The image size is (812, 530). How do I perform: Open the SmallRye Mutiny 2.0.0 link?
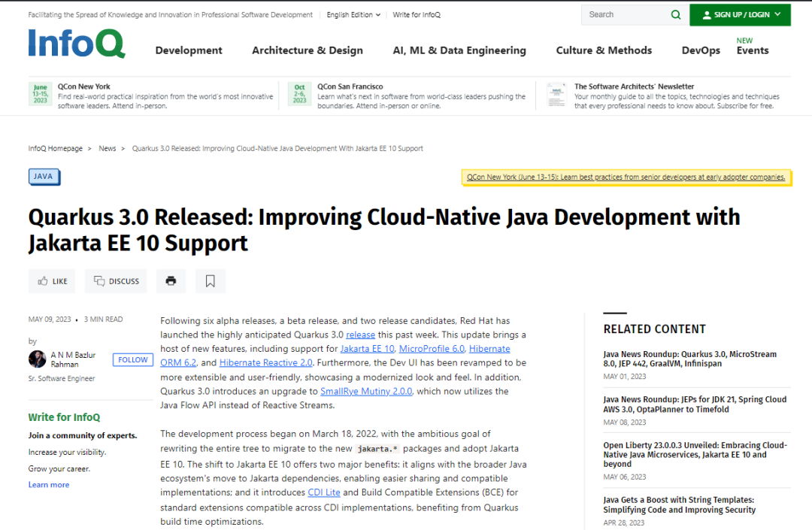366,391
